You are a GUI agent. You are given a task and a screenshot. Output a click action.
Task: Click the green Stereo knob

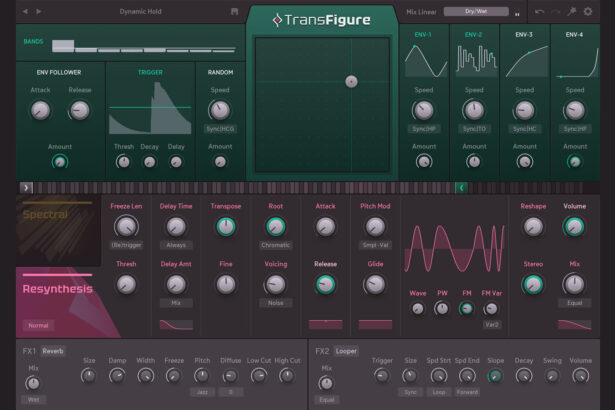[x=533, y=284]
